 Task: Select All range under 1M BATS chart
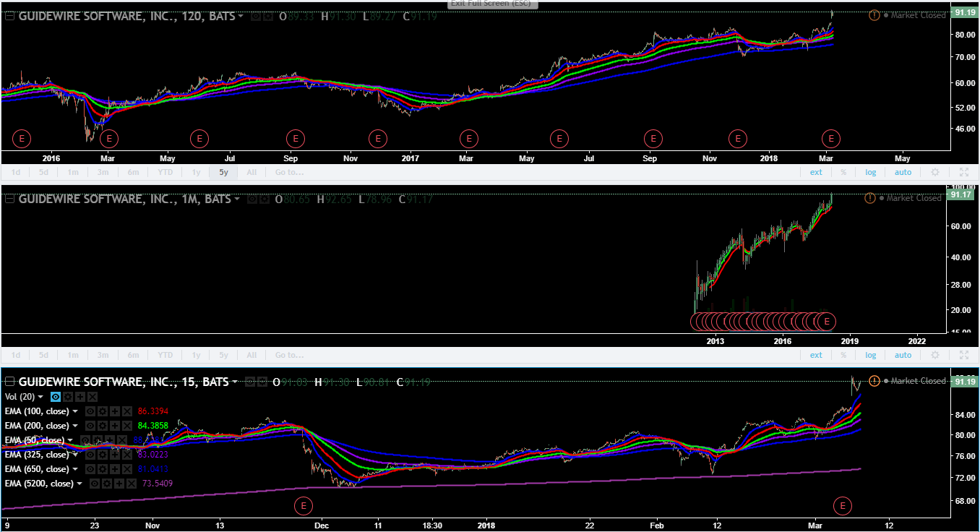[x=252, y=355]
